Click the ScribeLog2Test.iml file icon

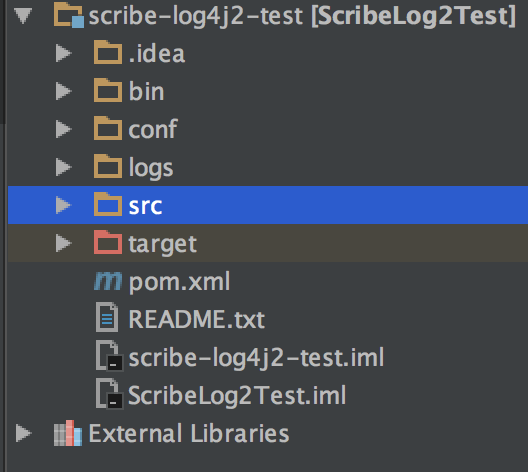[x=109, y=394]
